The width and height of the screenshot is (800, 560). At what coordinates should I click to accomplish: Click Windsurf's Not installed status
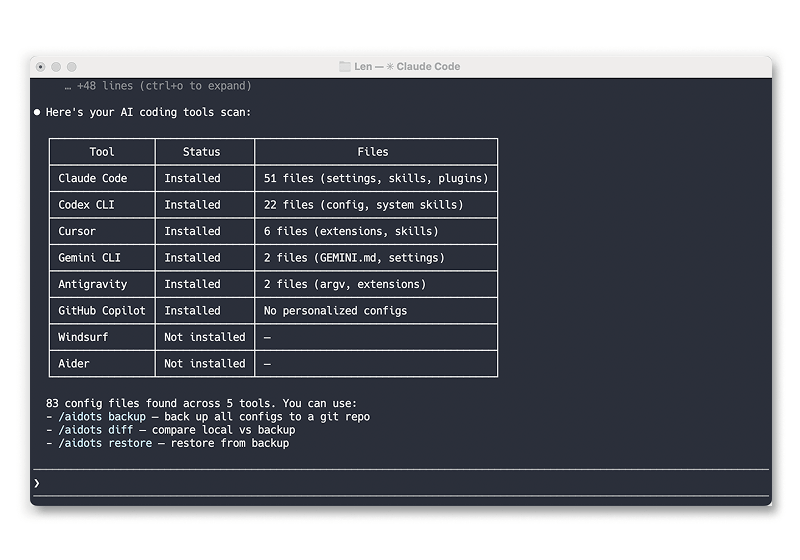(204, 337)
